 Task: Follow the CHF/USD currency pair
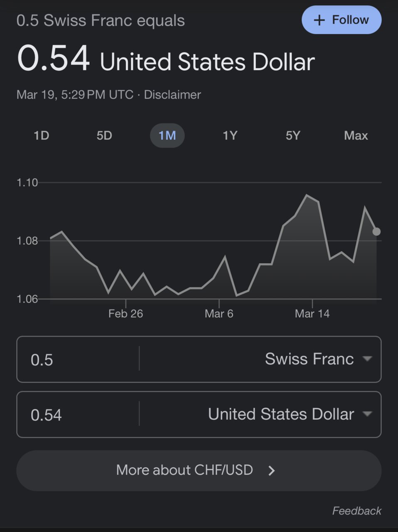[341, 20]
